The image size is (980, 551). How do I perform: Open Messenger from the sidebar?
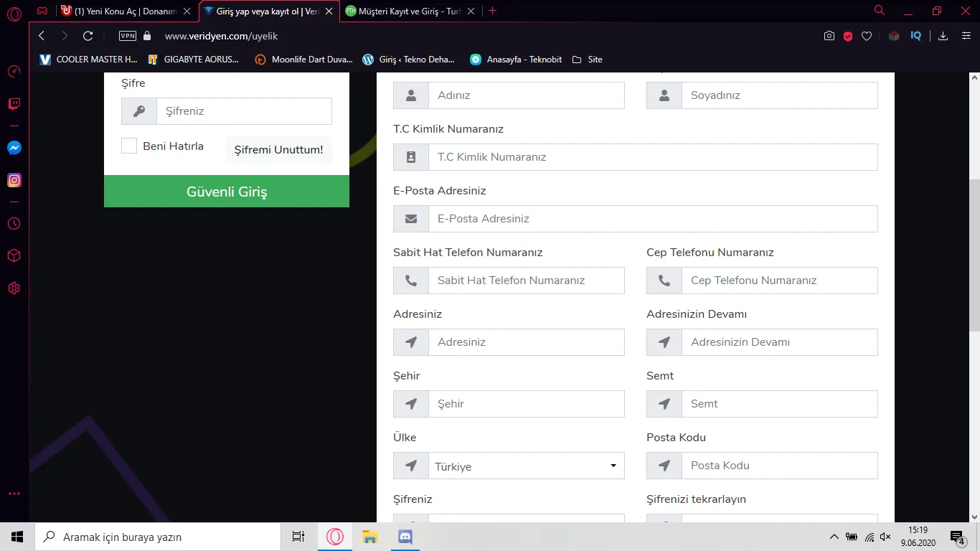[14, 148]
